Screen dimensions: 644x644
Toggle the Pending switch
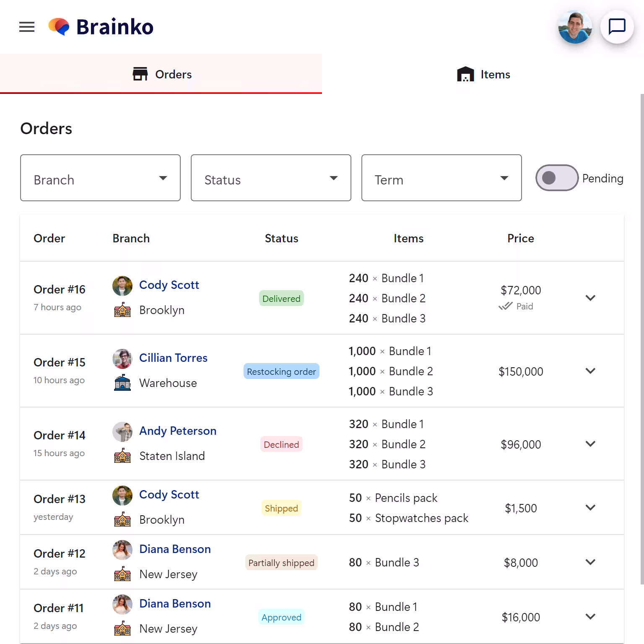tap(557, 178)
